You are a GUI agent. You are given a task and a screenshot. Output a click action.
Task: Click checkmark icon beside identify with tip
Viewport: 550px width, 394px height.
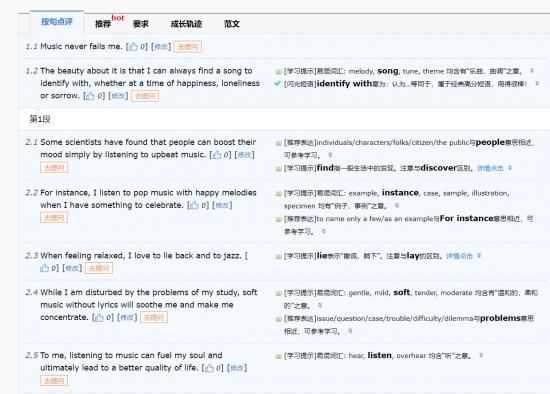(278, 84)
